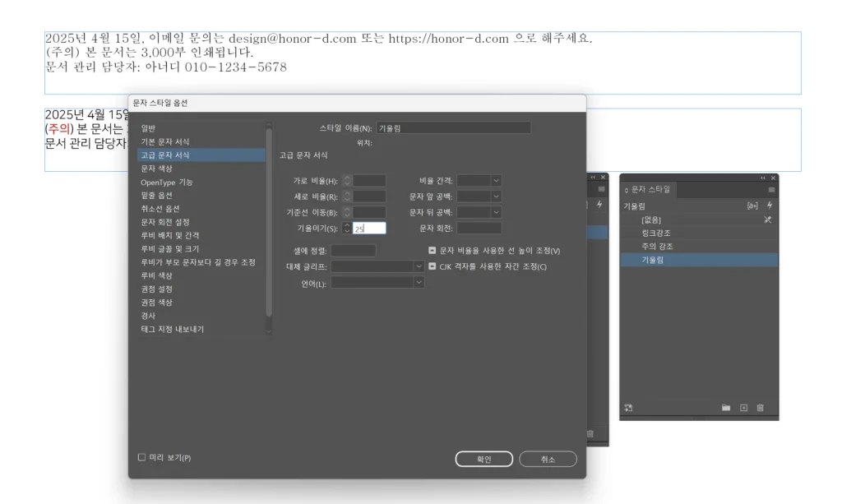
Task: Collapse the 문자 스타일 panel with the double-arrow icon
Action: 762,178
